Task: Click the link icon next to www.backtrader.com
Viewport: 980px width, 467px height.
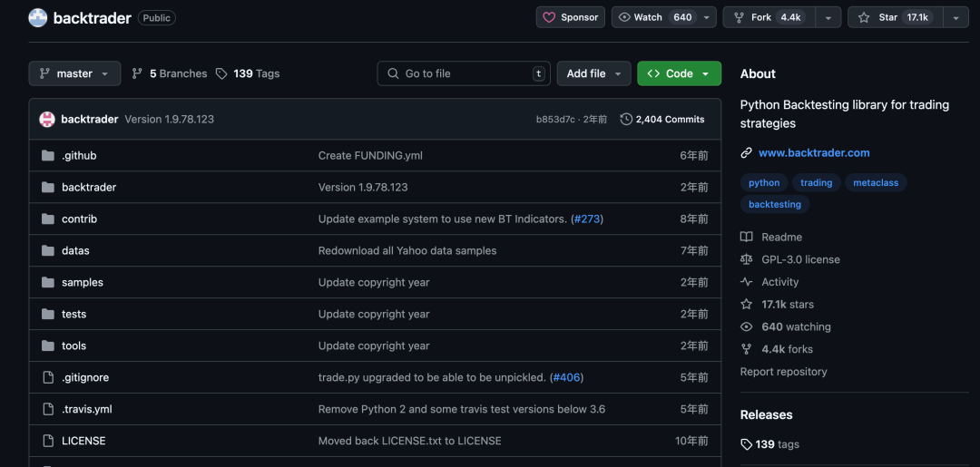Action: [746, 153]
